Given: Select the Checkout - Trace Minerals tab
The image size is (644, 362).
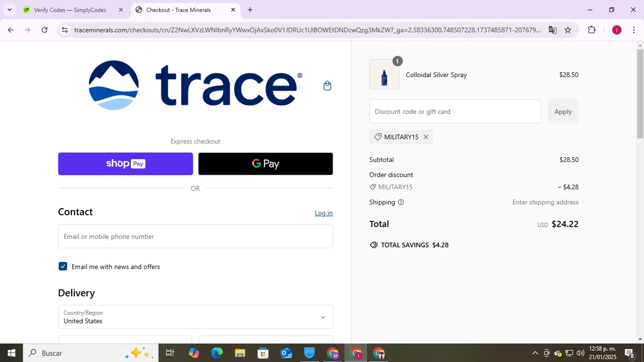Looking at the screenshot, I should (178, 10).
